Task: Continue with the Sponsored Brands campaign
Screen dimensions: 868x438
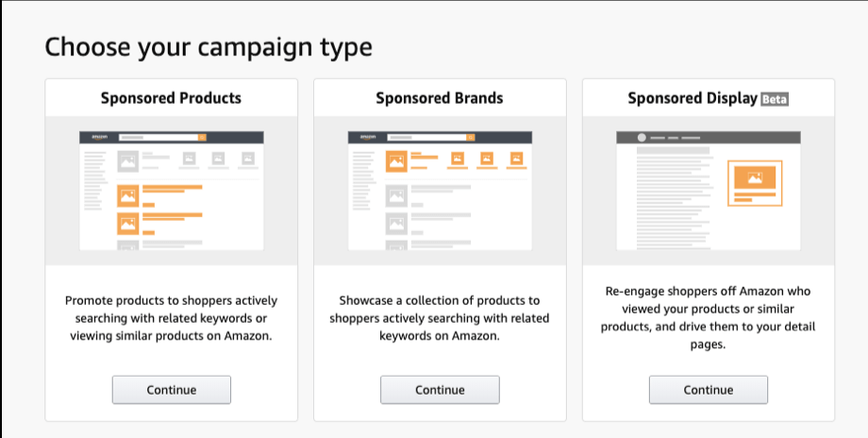Action: (x=440, y=390)
